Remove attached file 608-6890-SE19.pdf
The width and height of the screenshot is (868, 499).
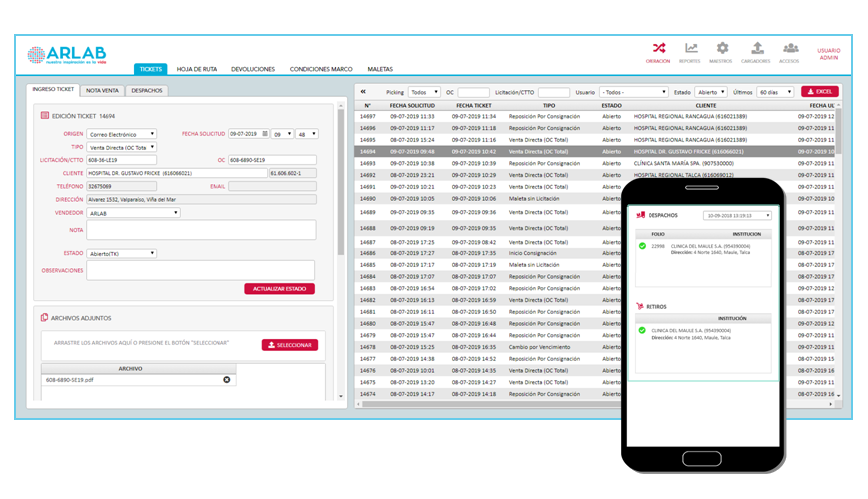click(226, 379)
